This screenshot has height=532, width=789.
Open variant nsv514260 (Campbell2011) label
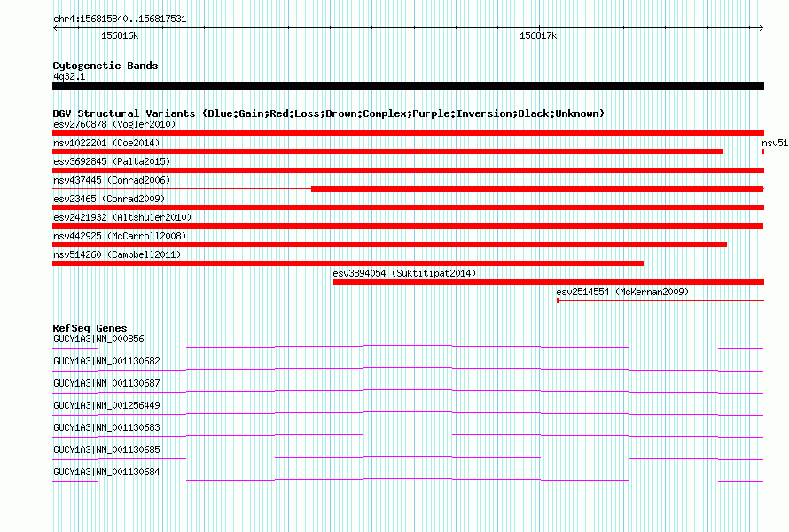click(x=117, y=254)
